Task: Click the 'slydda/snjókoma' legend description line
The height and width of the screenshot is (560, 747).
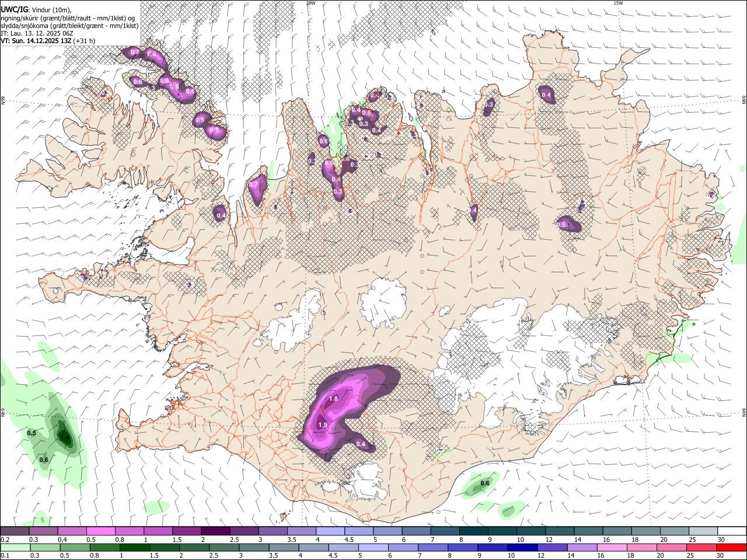Action: pos(69,26)
